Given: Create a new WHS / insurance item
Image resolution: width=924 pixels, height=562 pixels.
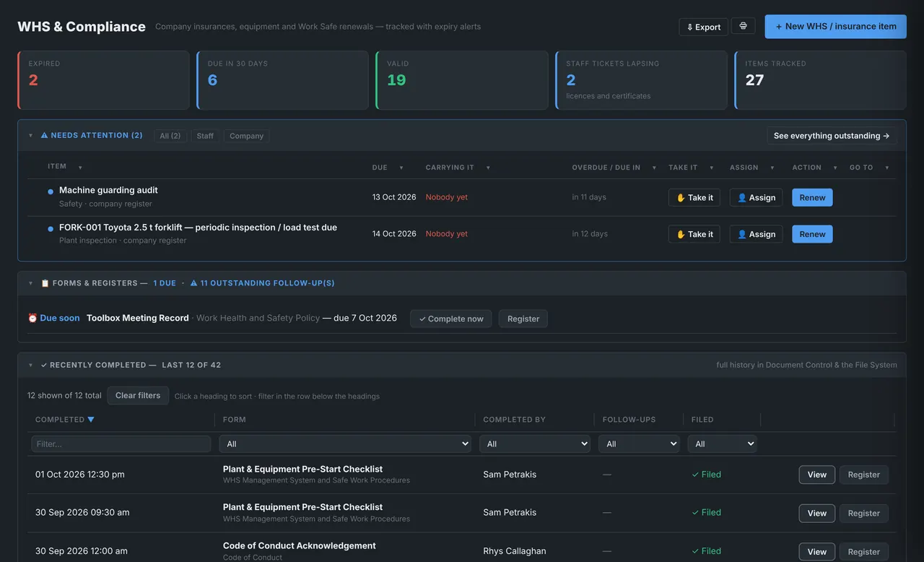Looking at the screenshot, I should (x=836, y=26).
